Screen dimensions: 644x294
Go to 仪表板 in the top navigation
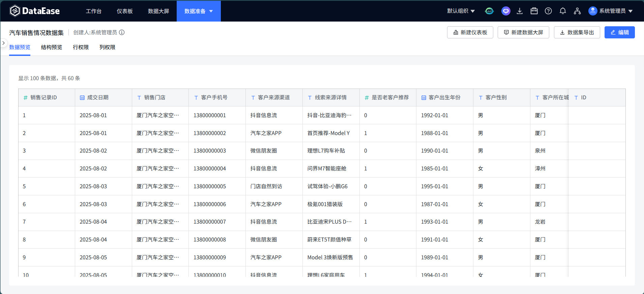pyautogui.click(x=125, y=11)
